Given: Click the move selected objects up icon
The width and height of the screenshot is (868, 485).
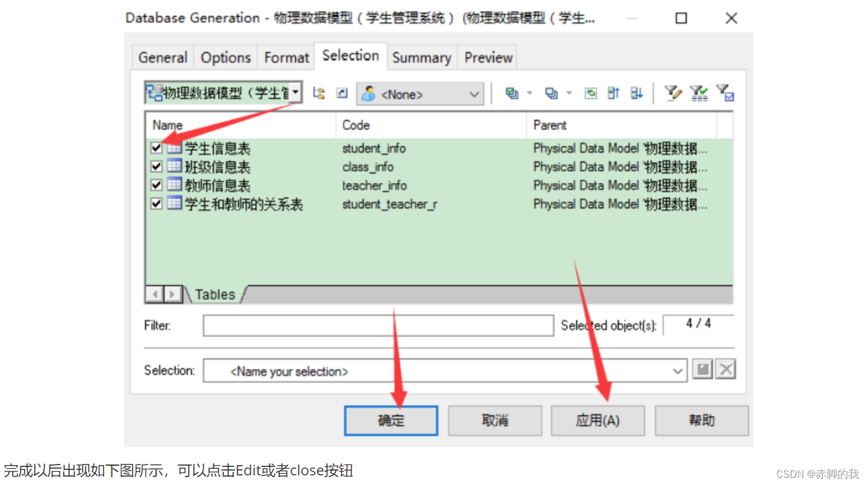Looking at the screenshot, I should 613,93.
